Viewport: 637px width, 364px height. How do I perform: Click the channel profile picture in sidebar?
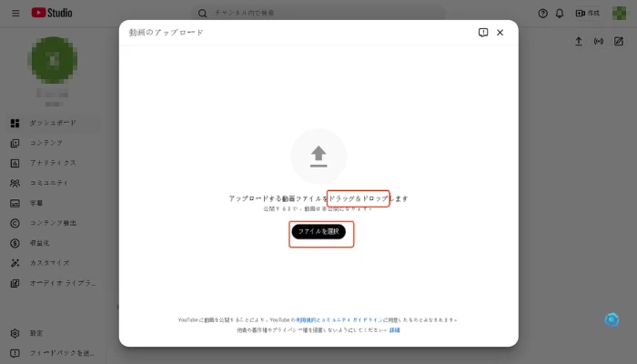pyautogui.click(x=55, y=60)
